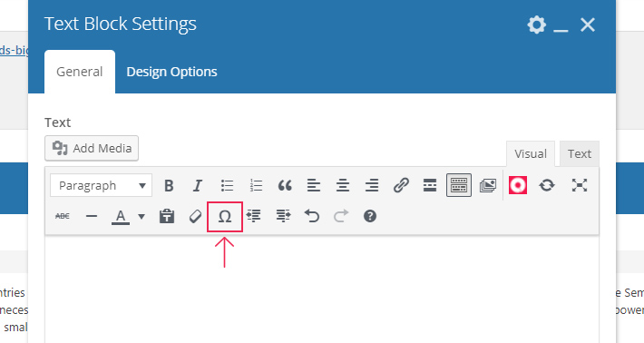
Task: Apply the text color
Action: tap(121, 217)
